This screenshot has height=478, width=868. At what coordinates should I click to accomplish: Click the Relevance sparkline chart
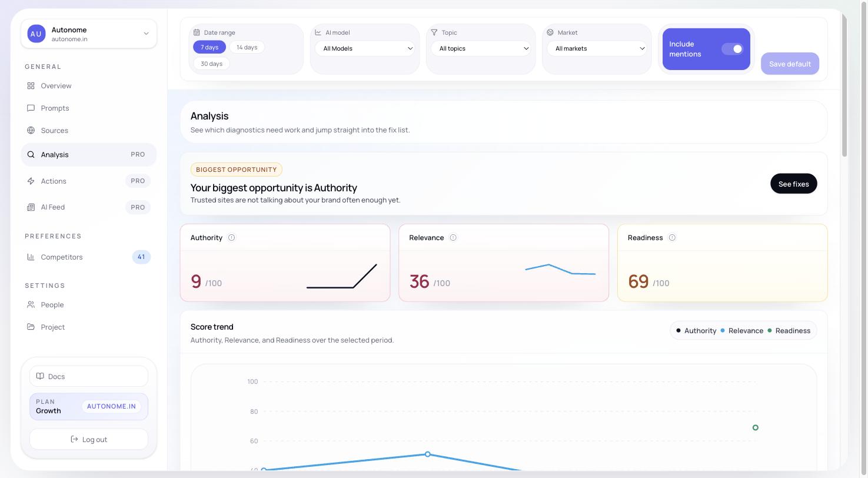(560, 270)
